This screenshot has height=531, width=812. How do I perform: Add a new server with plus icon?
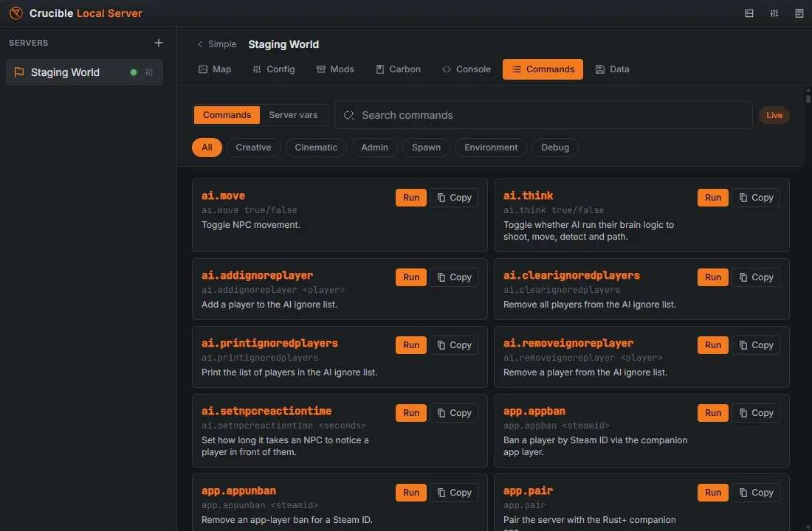point(159,43)
